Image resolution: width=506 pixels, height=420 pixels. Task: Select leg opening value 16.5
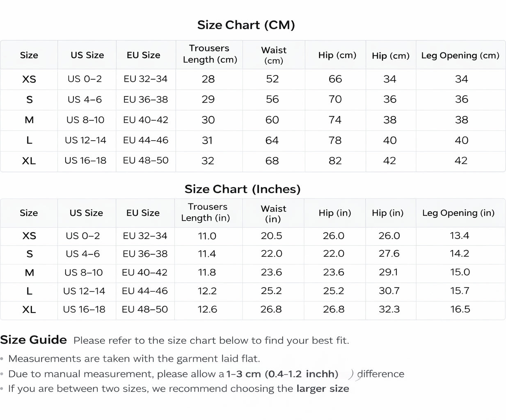[x=460, y=309]
